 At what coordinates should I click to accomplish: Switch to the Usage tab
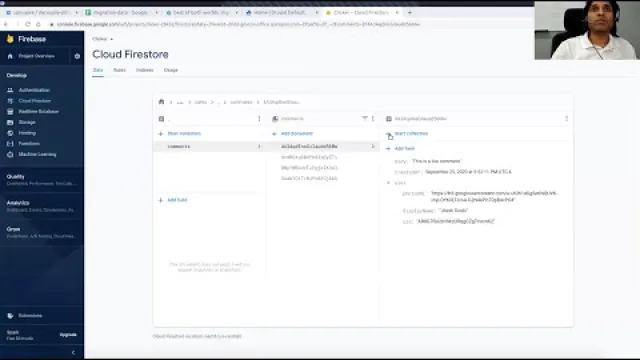[x=171, y=70]
